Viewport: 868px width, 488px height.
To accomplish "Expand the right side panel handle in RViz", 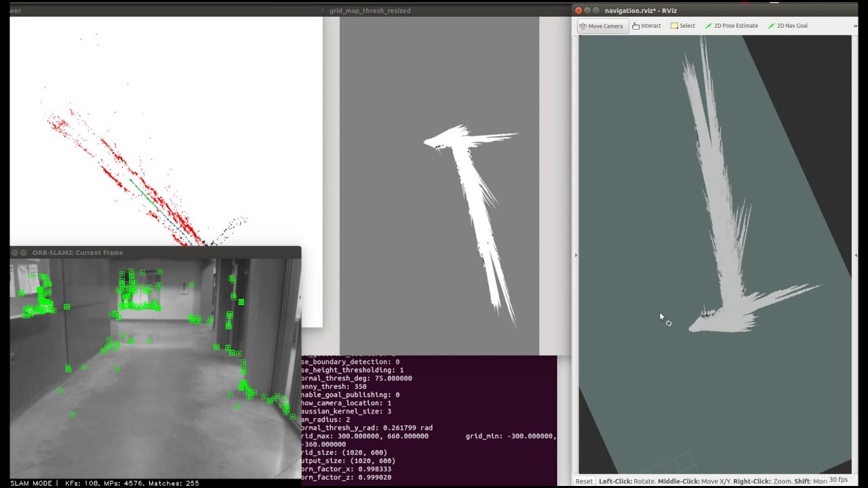I will (x=855, y=255).
